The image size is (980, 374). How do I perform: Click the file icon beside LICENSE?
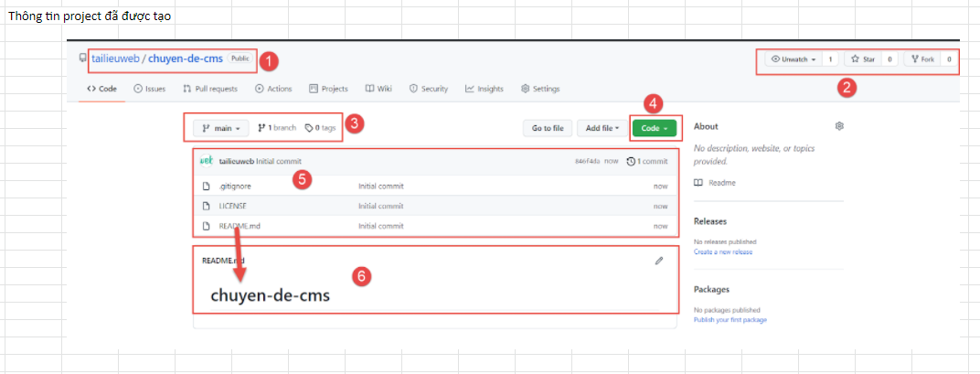click(206, 206)
